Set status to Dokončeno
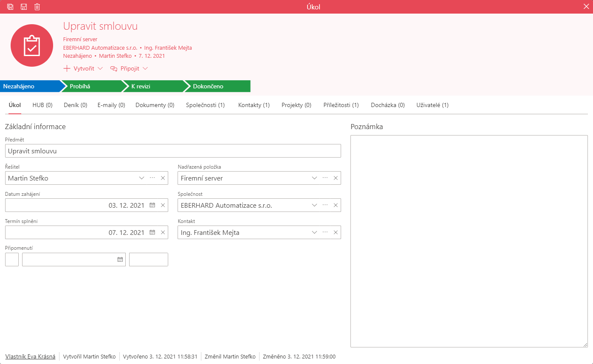The width and height of the screenshot is (593, 364). click(x=217, y=86)
